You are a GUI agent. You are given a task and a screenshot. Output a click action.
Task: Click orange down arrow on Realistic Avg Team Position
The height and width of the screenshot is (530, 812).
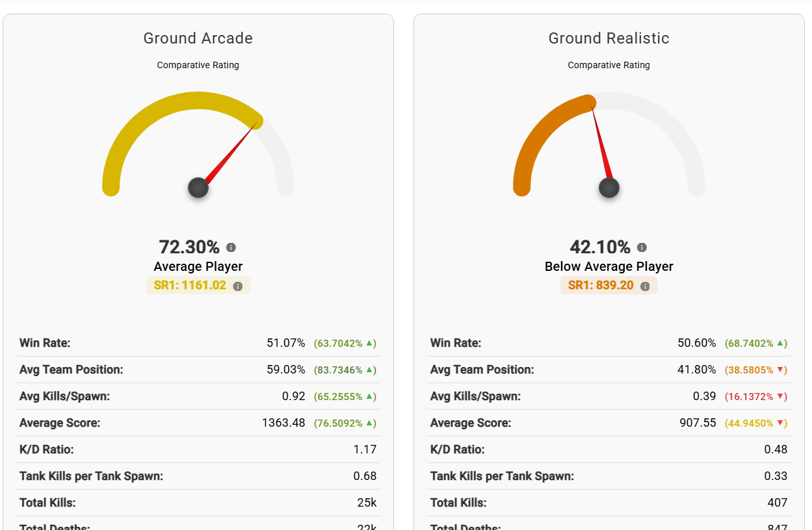780,370
